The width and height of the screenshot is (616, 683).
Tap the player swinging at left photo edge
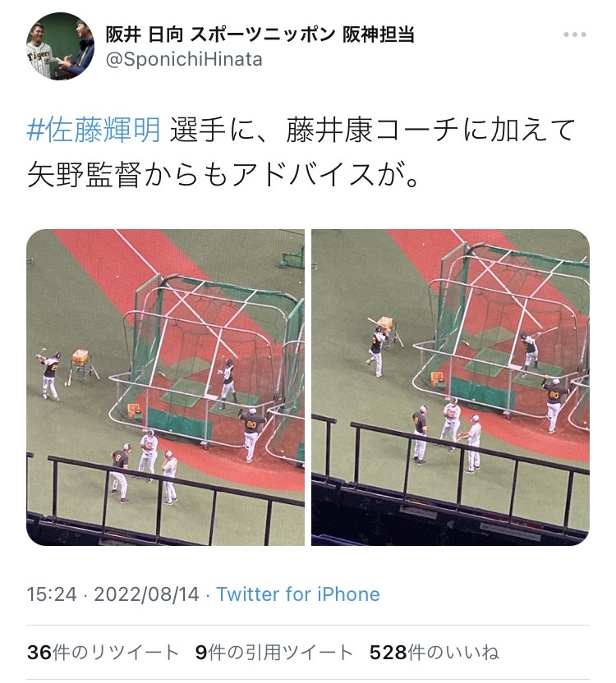[49, 375]
